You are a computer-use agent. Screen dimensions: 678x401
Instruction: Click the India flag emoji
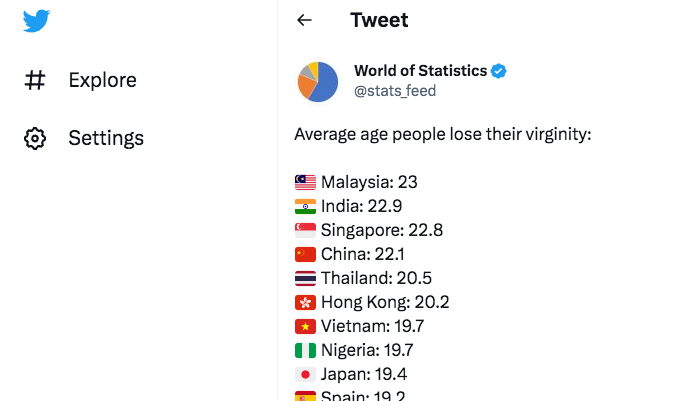(x=305, y=206)
